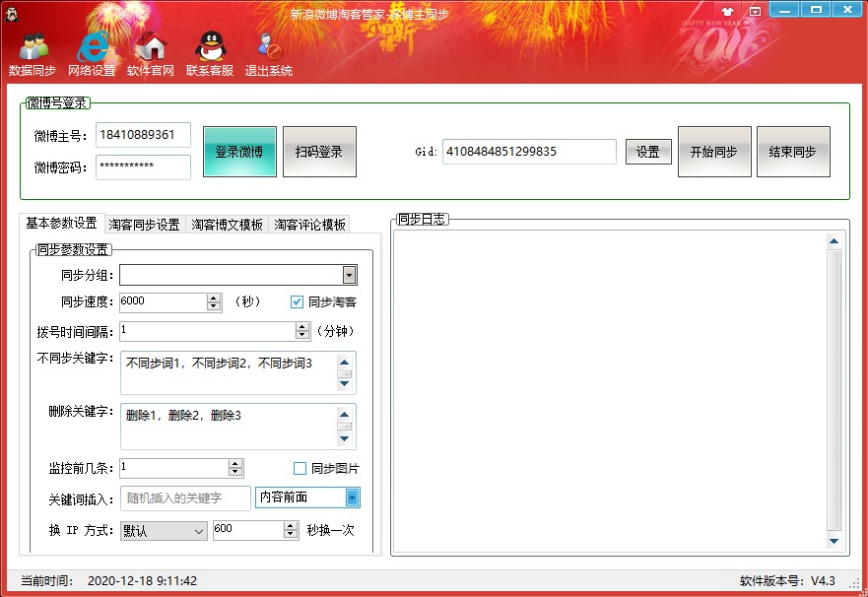Increase 同步速度 with the up arrow
The image size is (868, 597).
(214, 298)
